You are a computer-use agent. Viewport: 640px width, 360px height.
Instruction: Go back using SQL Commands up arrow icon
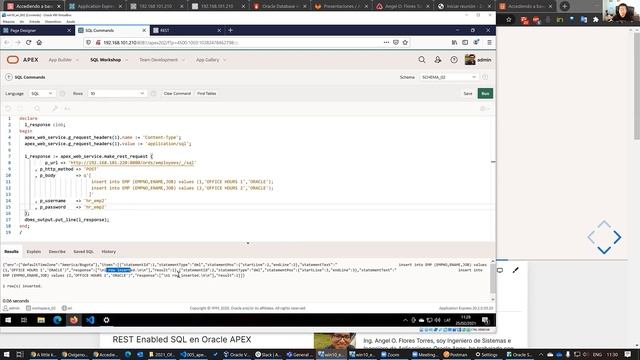point(9,77)
